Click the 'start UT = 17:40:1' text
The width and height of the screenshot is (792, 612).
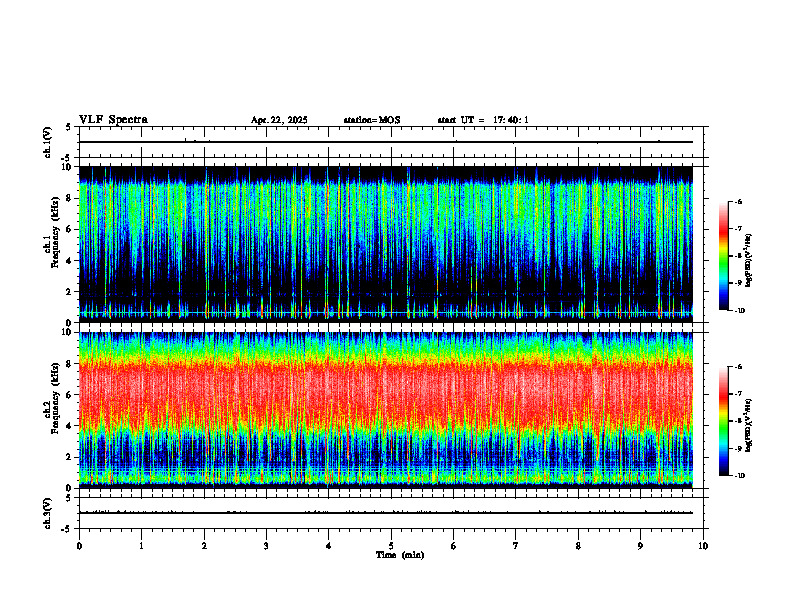pyautogui.click(x=483, y=120)
